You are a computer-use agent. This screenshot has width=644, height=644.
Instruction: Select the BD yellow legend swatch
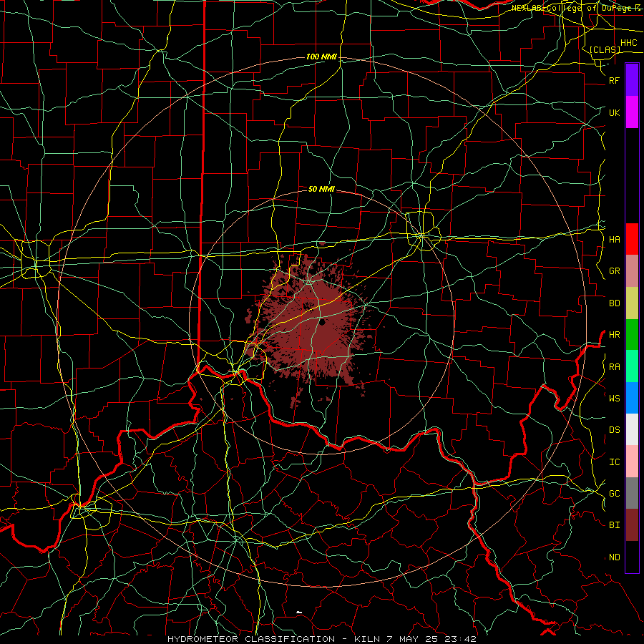[x=632, y=303]
